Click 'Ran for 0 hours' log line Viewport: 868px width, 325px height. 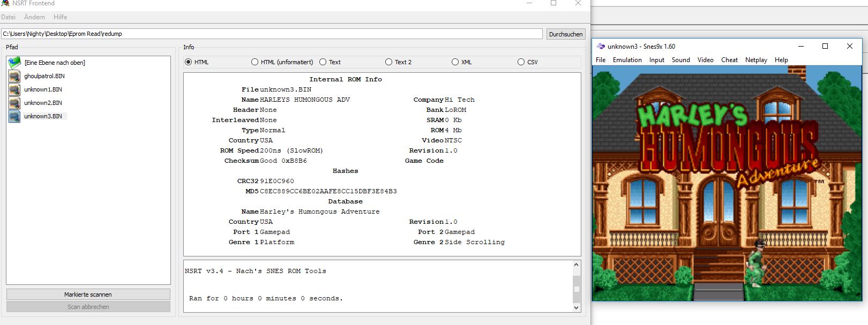pos(266,298)
